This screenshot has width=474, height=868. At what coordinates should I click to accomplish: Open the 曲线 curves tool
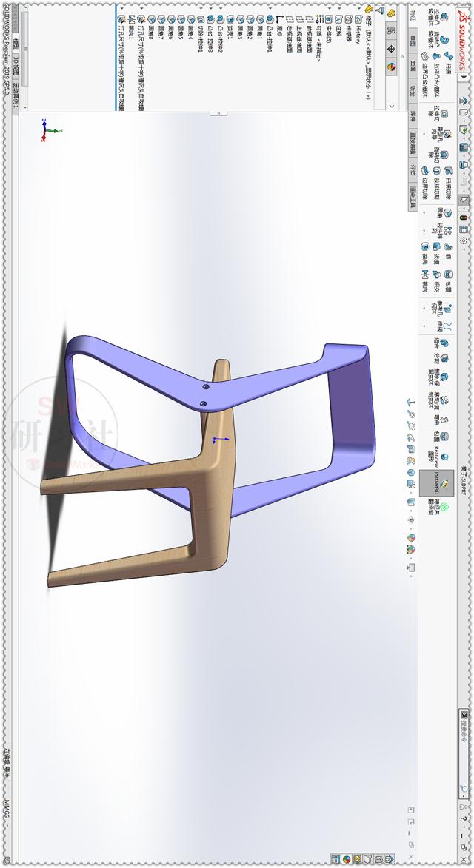tap(445, 326)
